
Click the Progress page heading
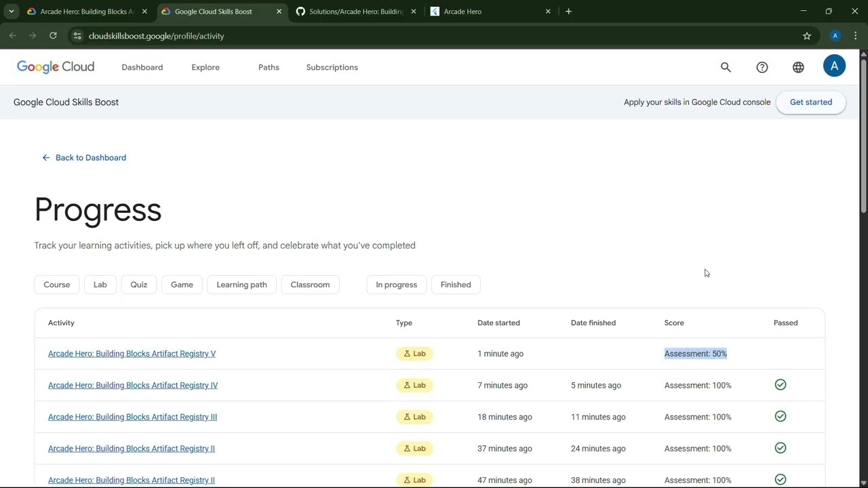tap(98, 209)
